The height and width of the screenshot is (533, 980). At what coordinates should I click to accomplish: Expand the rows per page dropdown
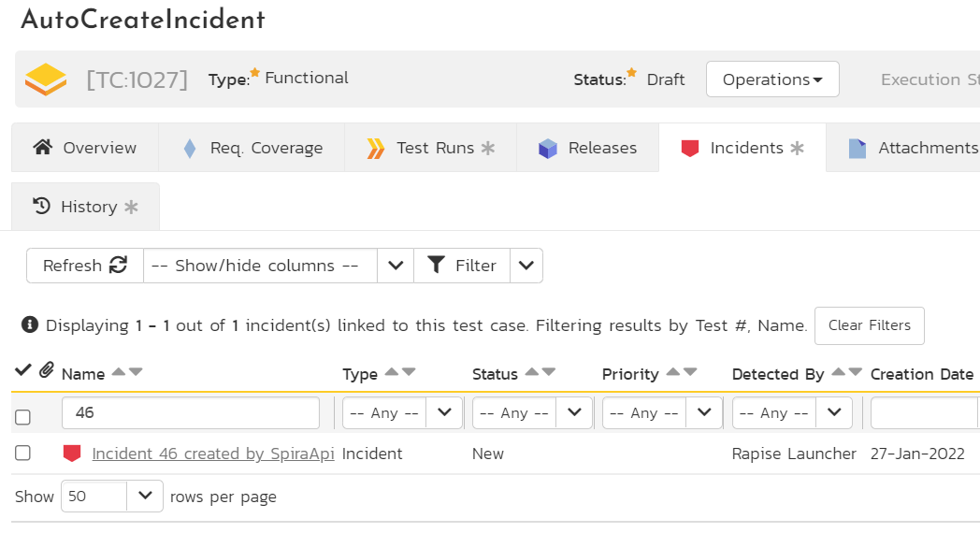[x=145, y=496]
